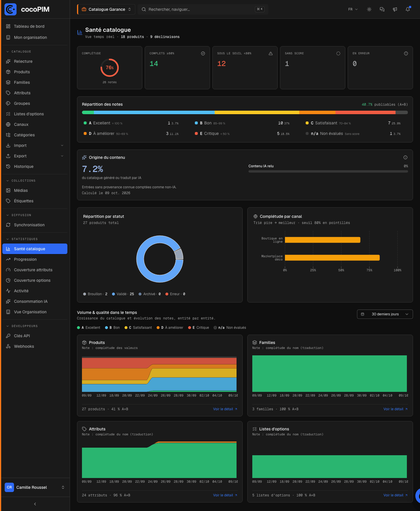
Task: Open the FR language dropdown
Action: click(x=353, y=9)
